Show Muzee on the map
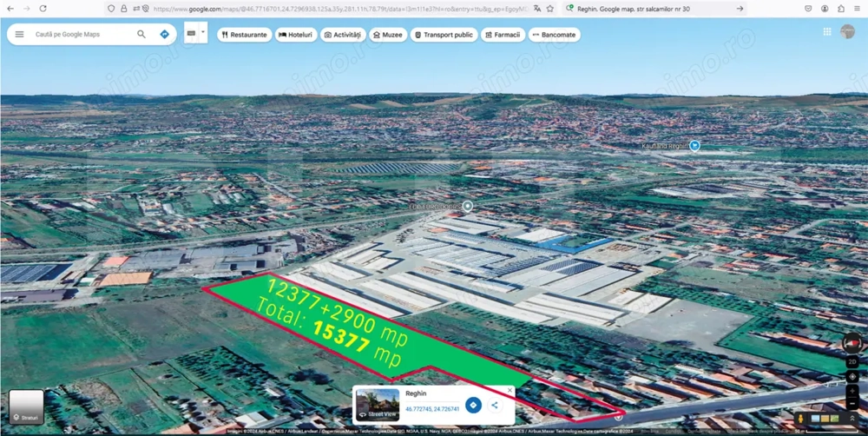Viewport: 868px width, 436px height. pos(388,35)
